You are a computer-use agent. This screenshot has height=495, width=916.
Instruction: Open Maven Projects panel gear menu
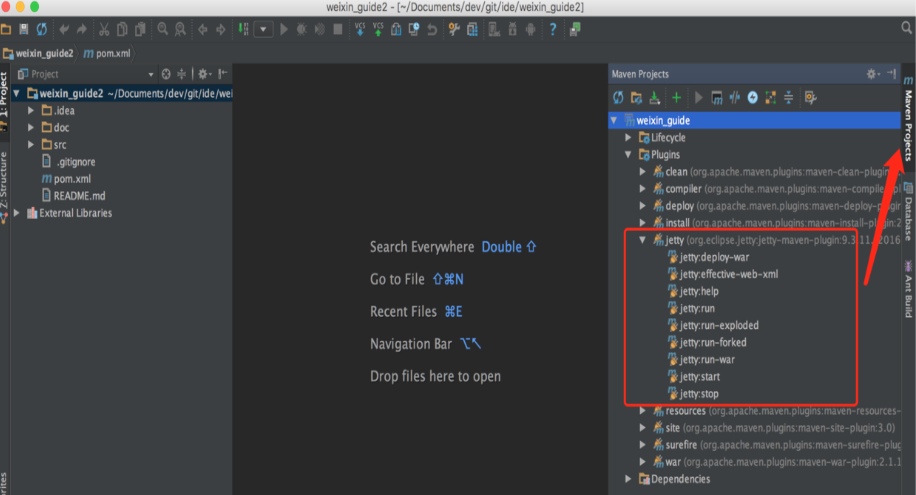click(873, 74)
